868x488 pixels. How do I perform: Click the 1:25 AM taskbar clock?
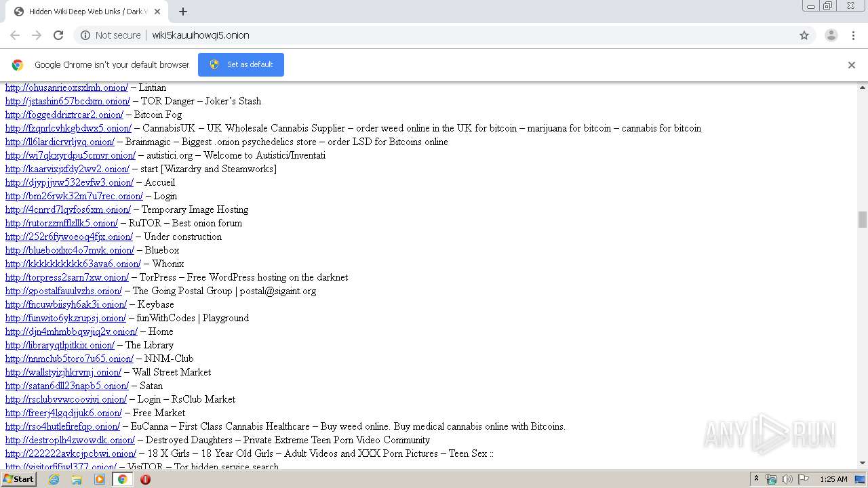click(833, 479)
